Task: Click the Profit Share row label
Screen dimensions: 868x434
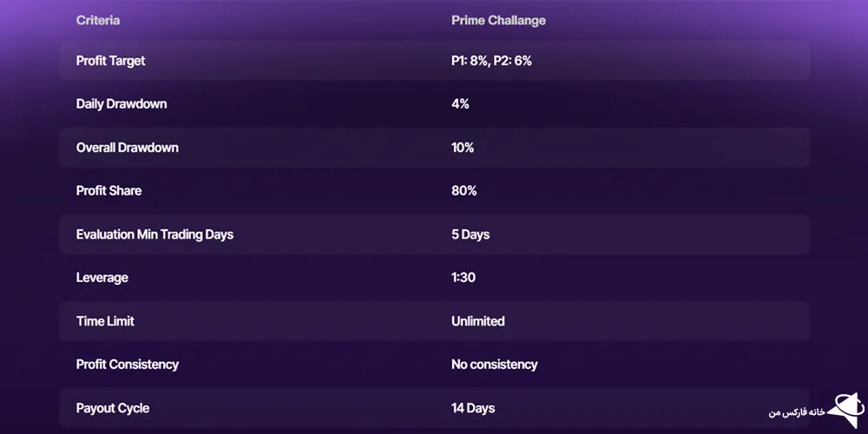Action: pos(108,191)
